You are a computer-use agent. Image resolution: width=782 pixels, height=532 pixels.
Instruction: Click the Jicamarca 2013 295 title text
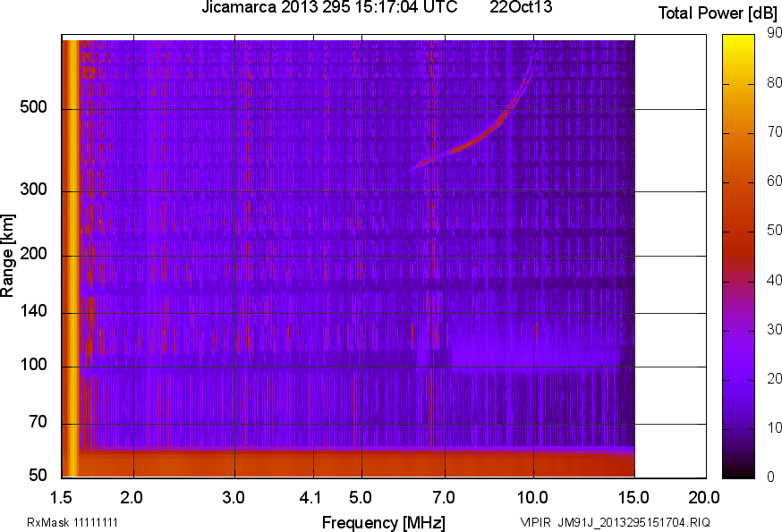click(x=276, y=7)
